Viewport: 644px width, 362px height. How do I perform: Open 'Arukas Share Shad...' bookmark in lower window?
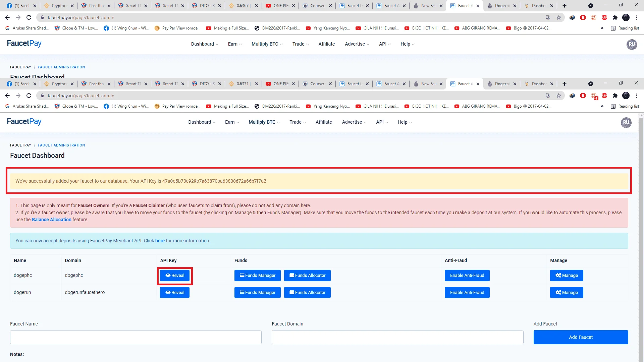27,106
